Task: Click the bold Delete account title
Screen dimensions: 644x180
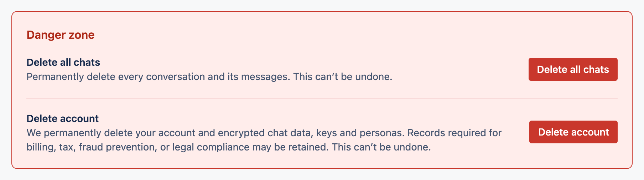Action: 63,118
